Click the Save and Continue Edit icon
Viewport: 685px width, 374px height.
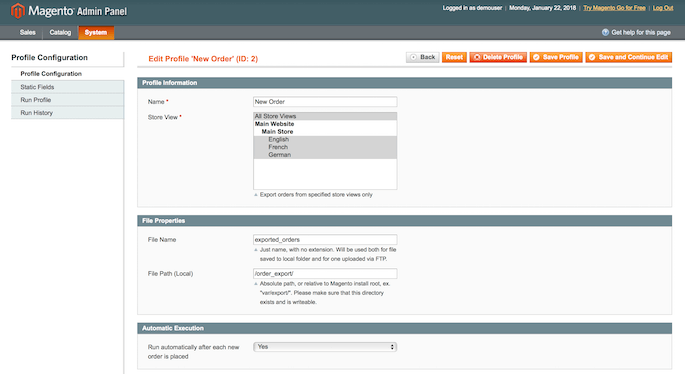592,57
